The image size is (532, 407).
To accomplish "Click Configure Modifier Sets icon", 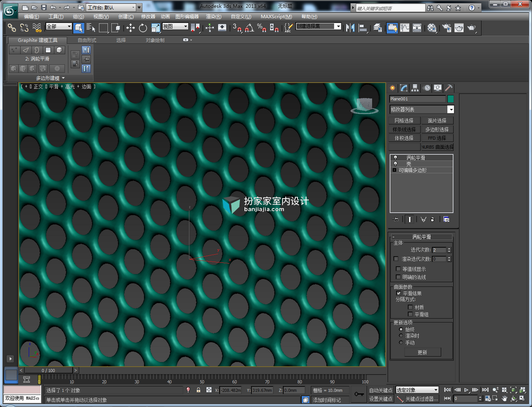I will pyautogui.click(x=446, y=219).
